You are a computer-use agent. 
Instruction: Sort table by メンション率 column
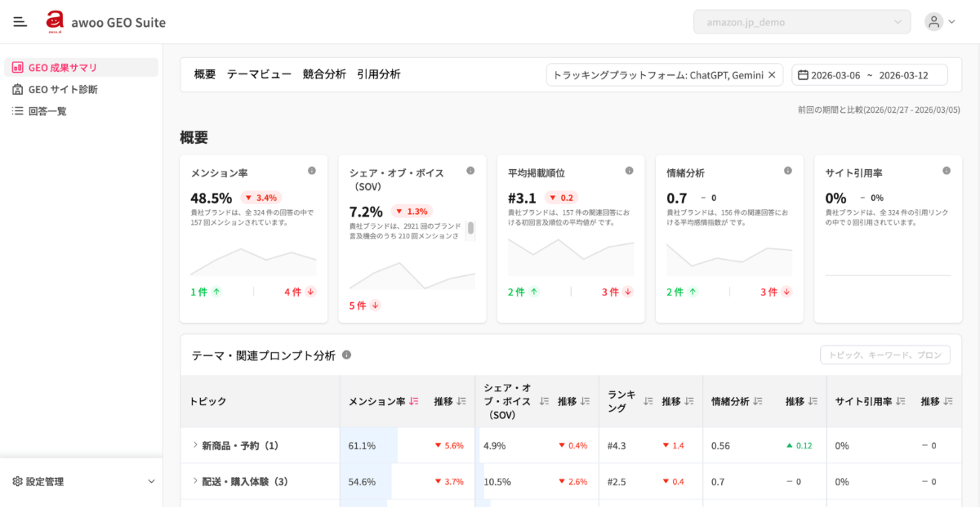click(x=414, y=401)
